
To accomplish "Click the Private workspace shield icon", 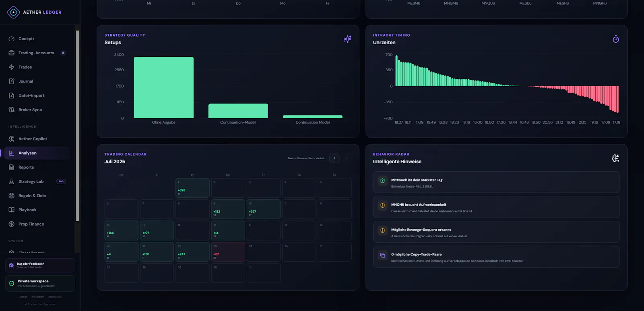I will click(x=12, y=283).
